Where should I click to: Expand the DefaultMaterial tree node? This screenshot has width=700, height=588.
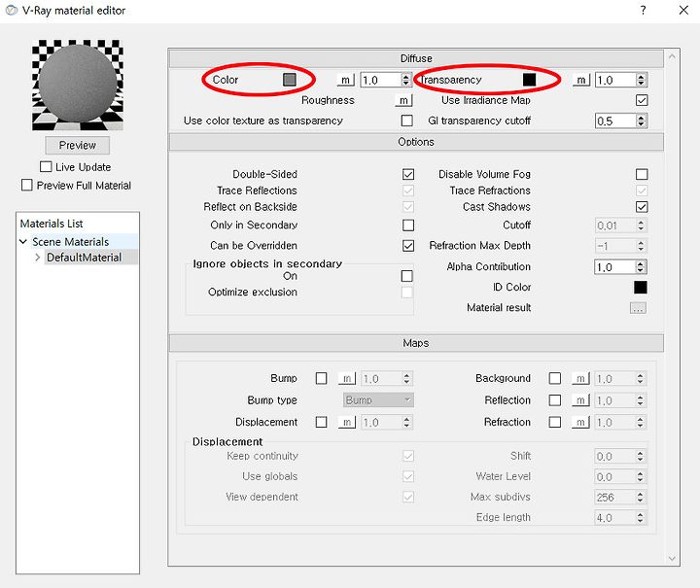click(38, 258)
